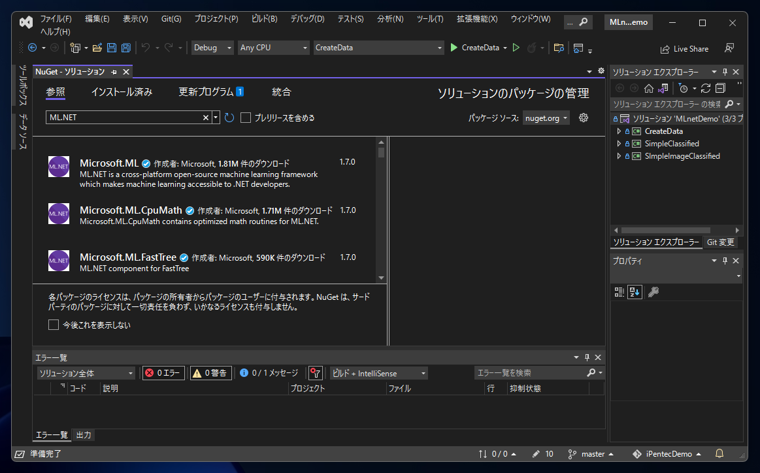The height and width of the screenshot is (473, 760).
Task: Click the Find in Files folder icon
Action: pyautogui.click(x=558, y=47)
